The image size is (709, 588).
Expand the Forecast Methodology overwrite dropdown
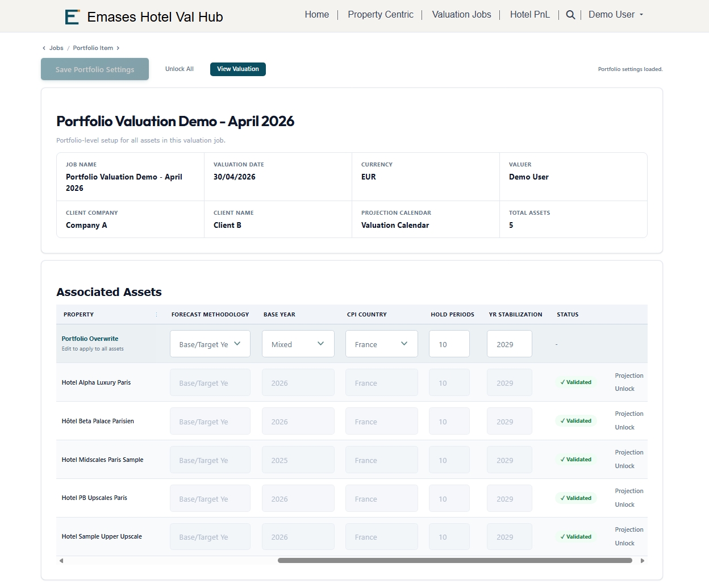coord(210,344)
